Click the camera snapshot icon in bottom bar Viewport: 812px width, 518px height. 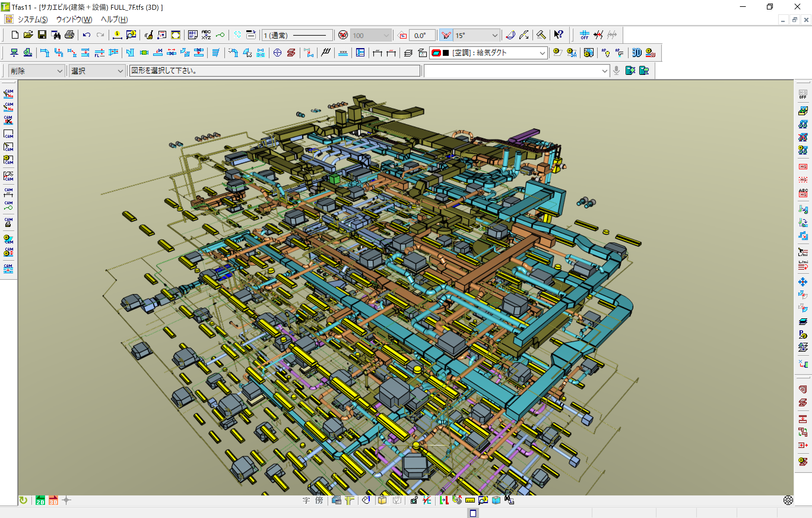414,500
